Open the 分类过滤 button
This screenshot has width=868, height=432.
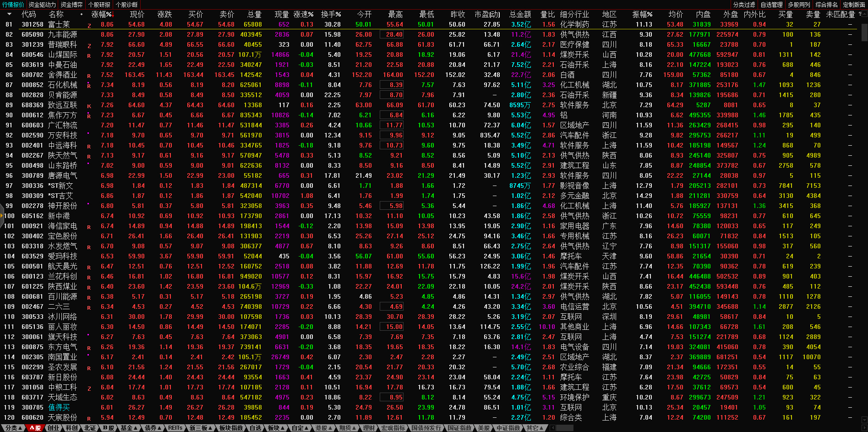click(744, 5)
